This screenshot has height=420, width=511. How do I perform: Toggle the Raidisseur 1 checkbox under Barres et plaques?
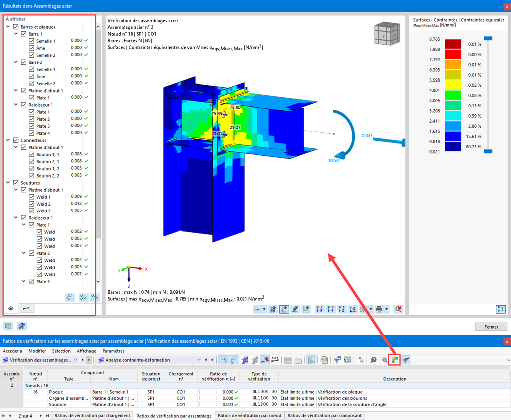point(24,105)
